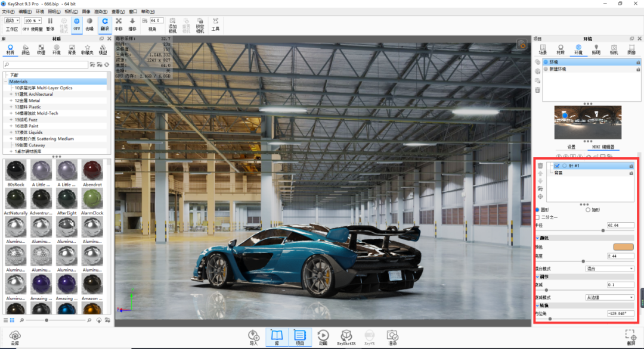This screenshot has width=644, height=349.
Task: Select the Abendrot material thumbnail
Action: pos(92,170)
